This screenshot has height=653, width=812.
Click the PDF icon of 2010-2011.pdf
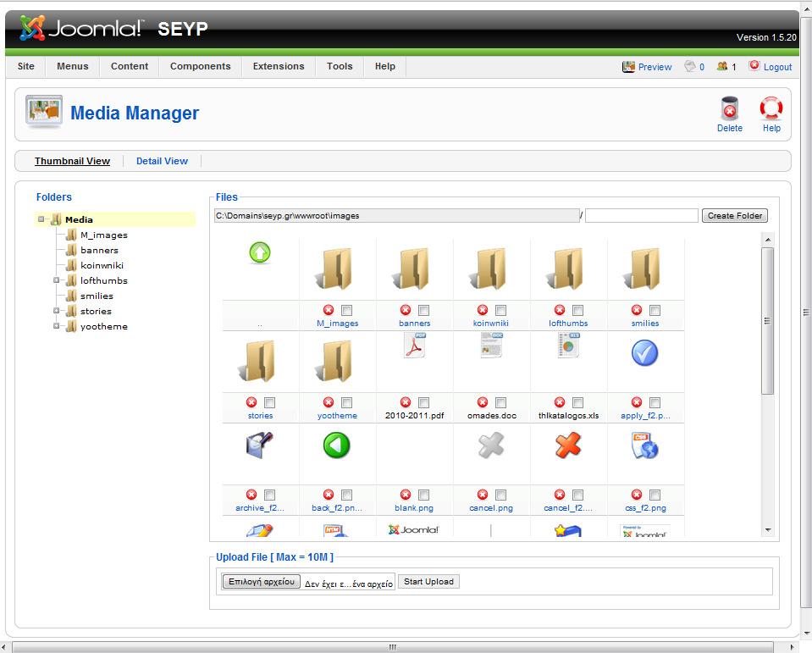(x=414, y=345)
